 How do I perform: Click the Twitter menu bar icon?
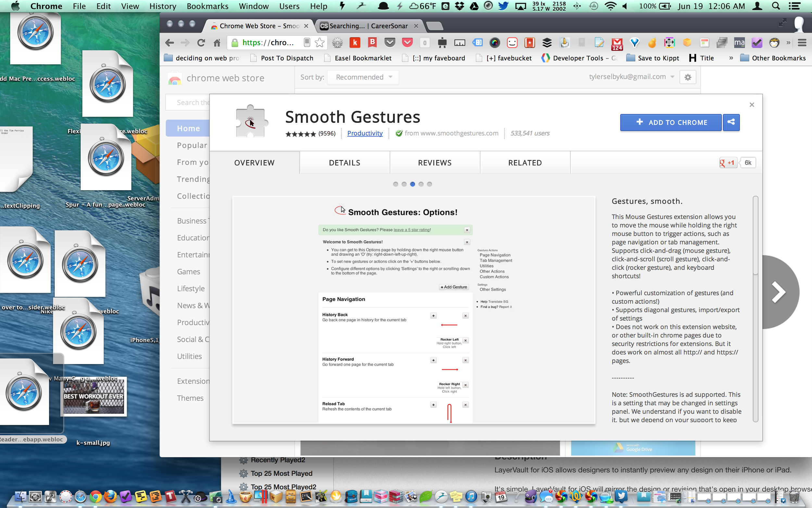(503, 6)
